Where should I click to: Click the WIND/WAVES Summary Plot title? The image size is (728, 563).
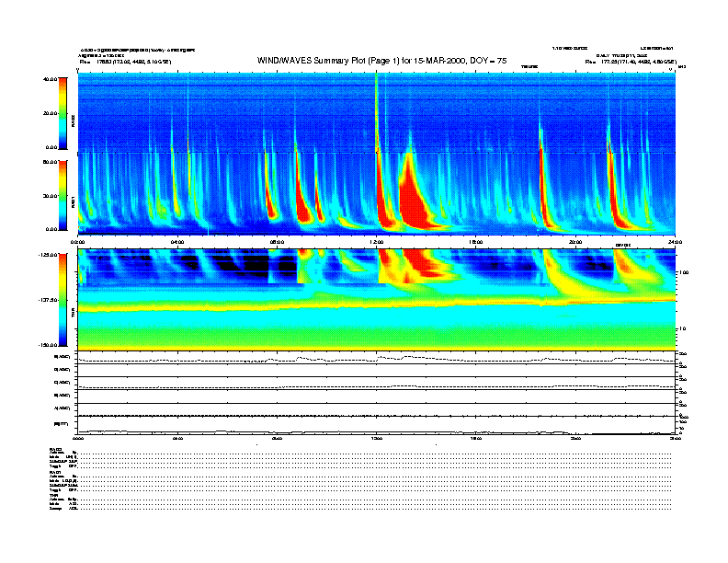[x=381, y=60]
